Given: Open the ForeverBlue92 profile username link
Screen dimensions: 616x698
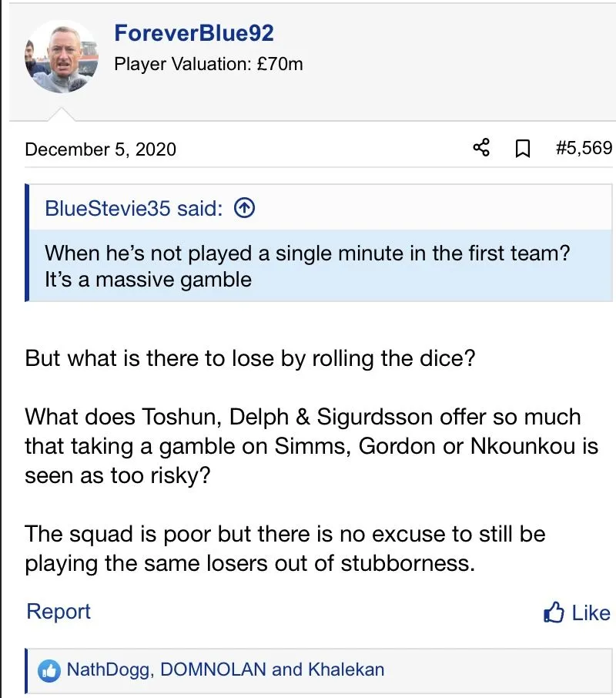Looking at the screenshot, I should [193, 33].
